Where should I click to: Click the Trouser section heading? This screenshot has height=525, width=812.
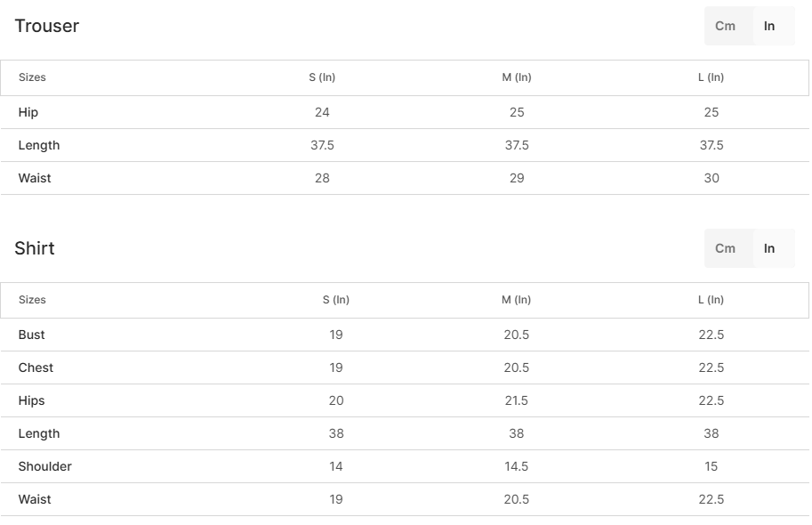47,26
